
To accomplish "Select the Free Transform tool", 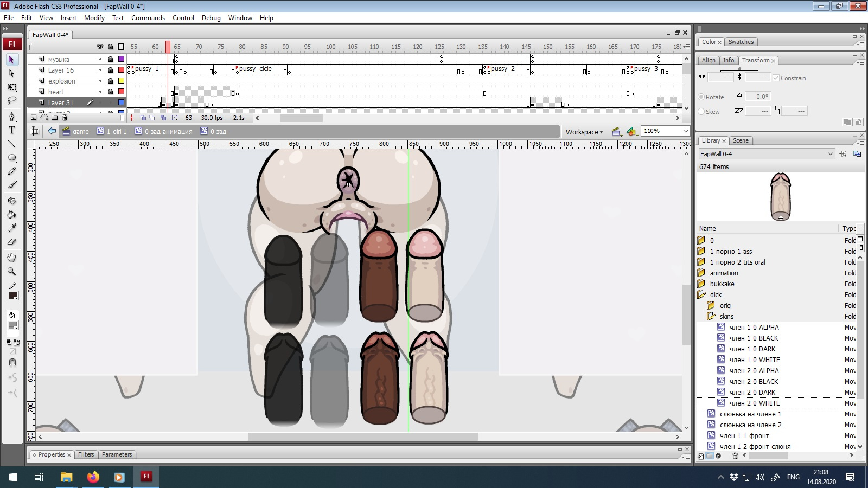I will tap(11, 87).
